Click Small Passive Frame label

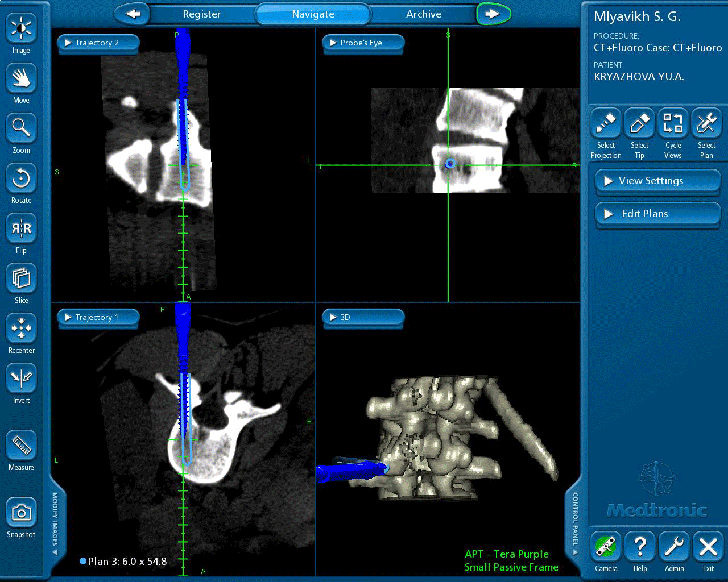point(511,567)
